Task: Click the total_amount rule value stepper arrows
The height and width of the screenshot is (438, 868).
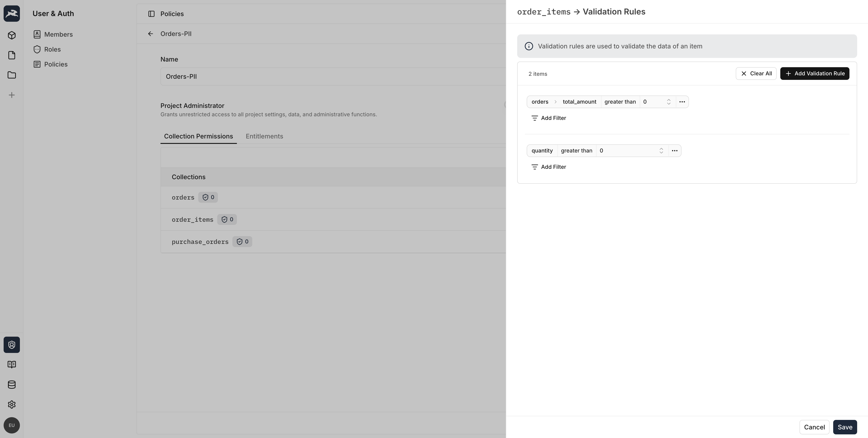Action: [669, 102]
